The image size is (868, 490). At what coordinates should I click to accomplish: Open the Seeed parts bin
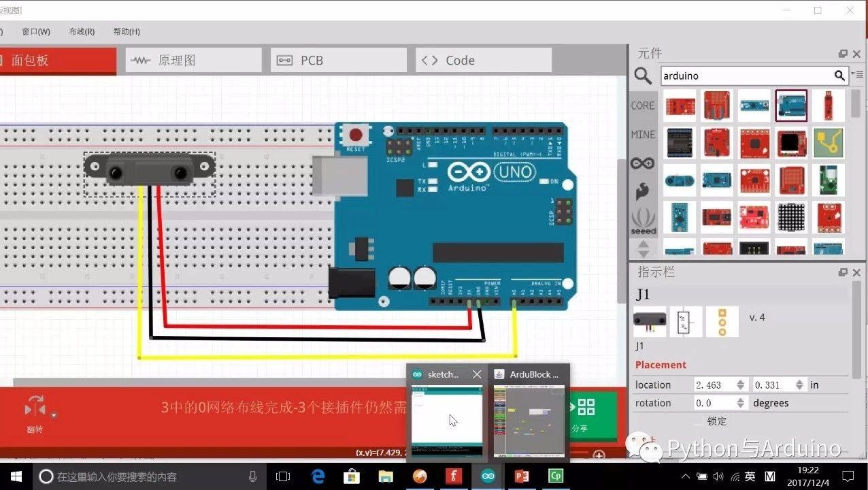643,221
